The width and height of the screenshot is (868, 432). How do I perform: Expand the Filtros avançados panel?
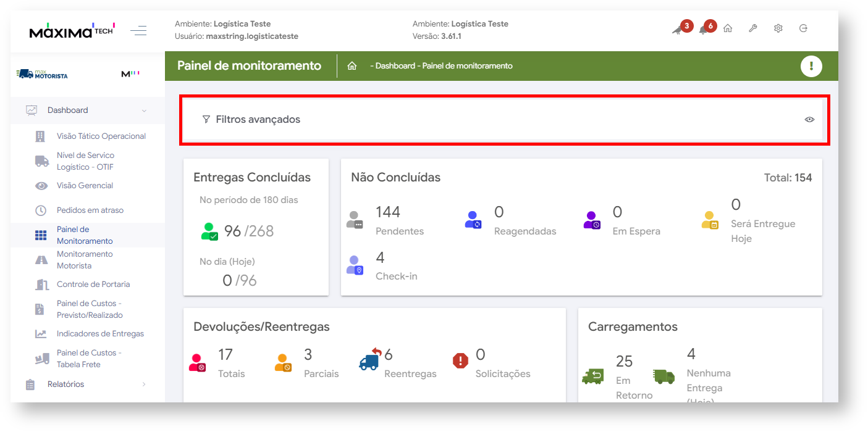tap(258, 120)
